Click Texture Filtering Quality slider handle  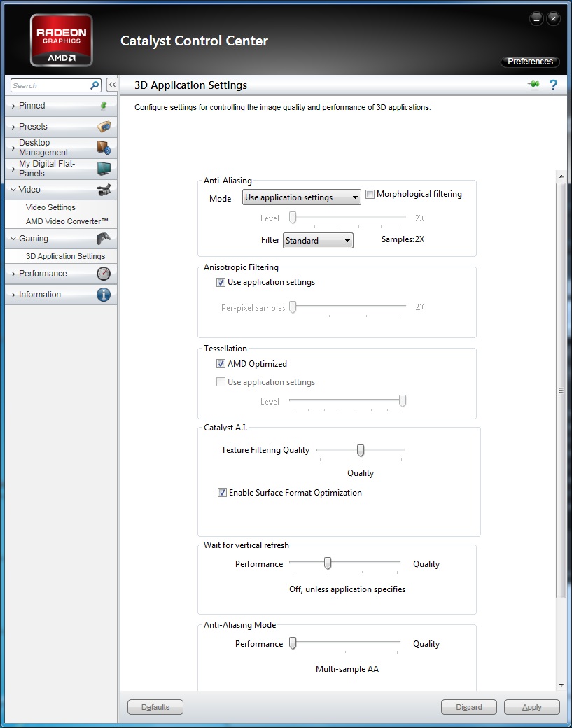[x=361, y=450]
